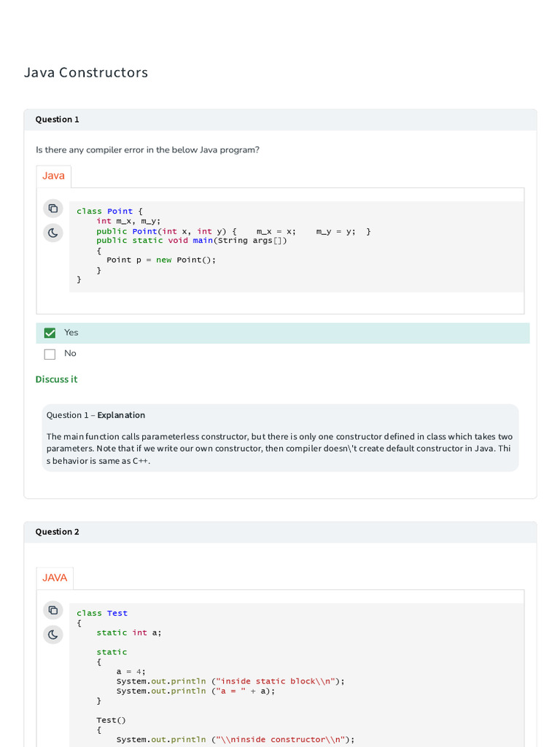Click the Question 1 header

[58, 120]
